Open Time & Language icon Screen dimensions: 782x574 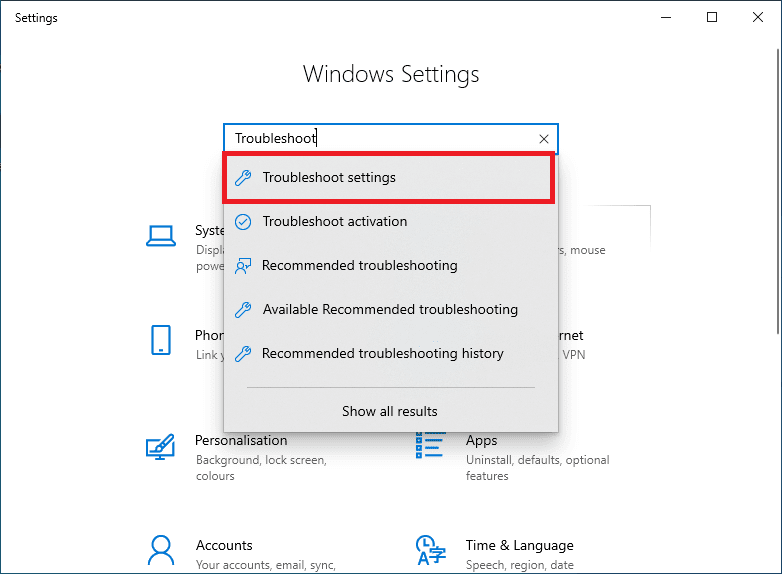tap(431, 551)
